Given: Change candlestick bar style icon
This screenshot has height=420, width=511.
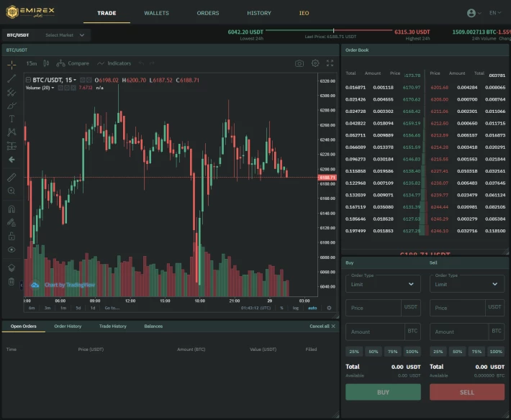Looking at the screenshot, I should click(46, 63).
